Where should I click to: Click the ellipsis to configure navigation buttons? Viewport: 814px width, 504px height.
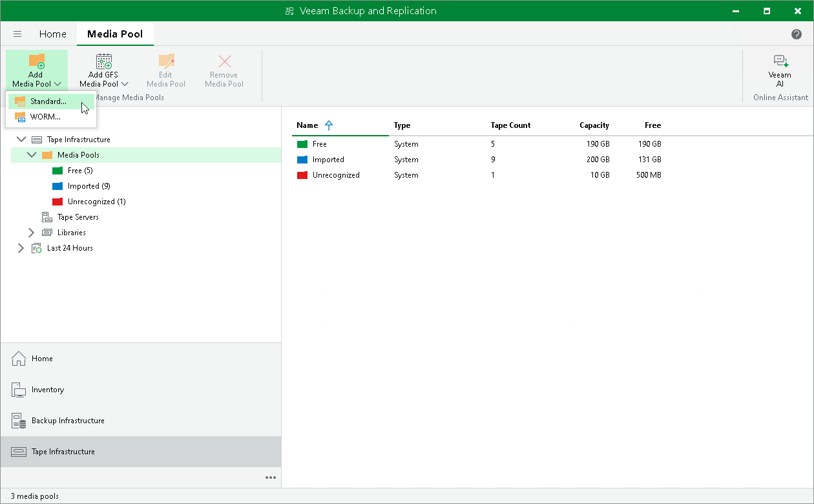271,478
